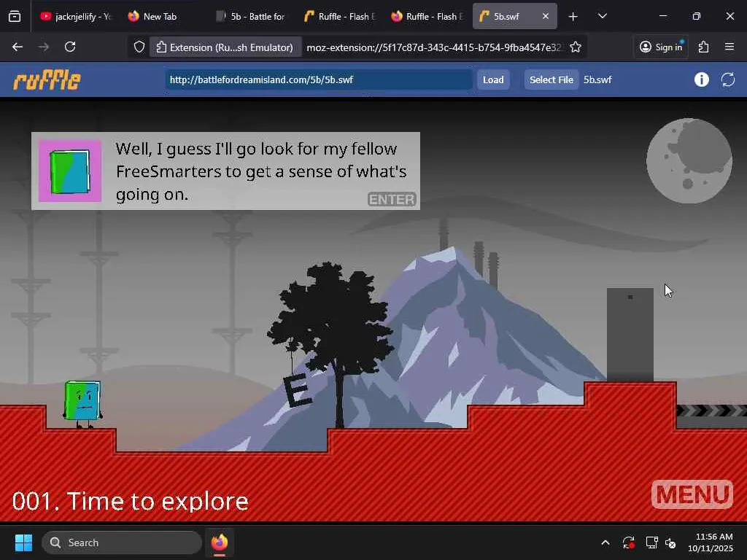Image resolution: width=747 pixels, height=560 pixels.
Task: Open the Extensions puzzle icon
Action: (x=703, y=47)
